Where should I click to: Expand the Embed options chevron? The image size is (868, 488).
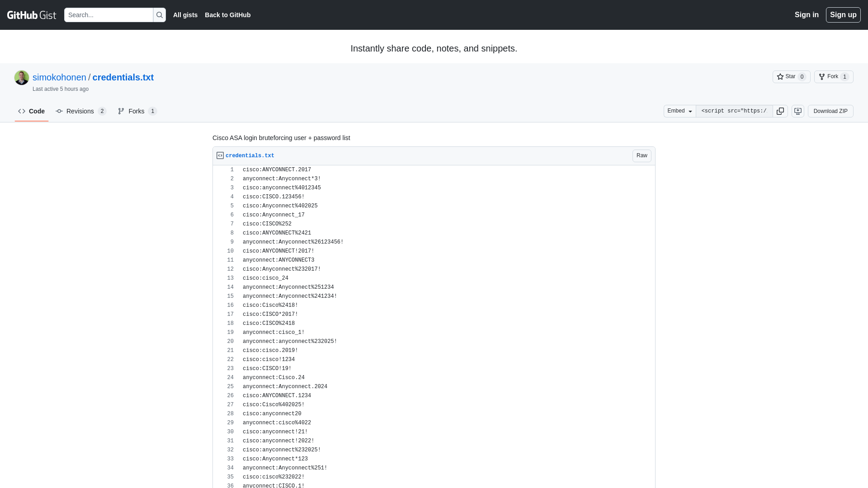pos(690,111)
